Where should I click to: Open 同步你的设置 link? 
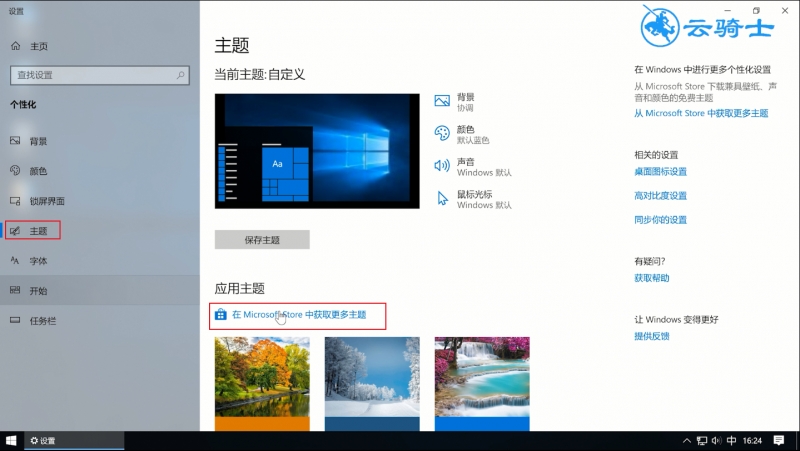(660, 220)
